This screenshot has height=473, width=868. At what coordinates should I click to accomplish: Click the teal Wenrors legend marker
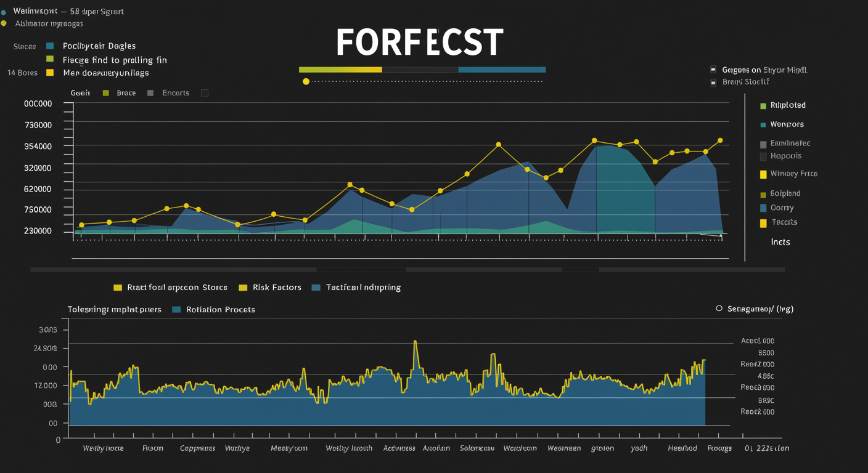click(763, 125)
